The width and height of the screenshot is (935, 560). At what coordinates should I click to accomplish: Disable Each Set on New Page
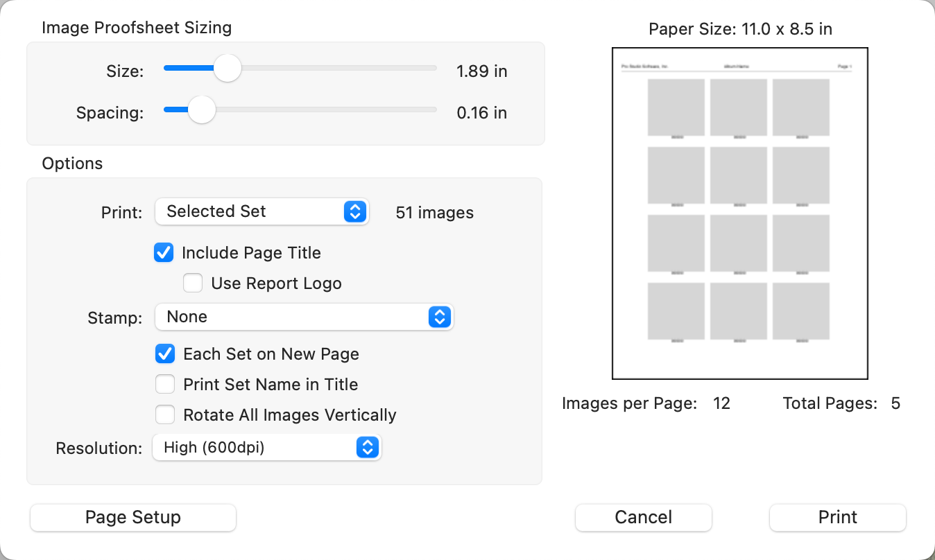pyautogui.click(x=165, y=354)
